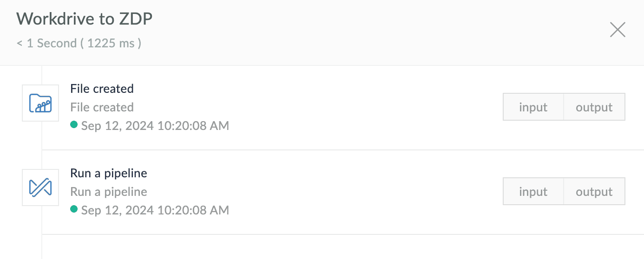Screen dimensions: 644x259
Task: Click the gray Run a pipeline subtitle
Action: click(108, 192)
